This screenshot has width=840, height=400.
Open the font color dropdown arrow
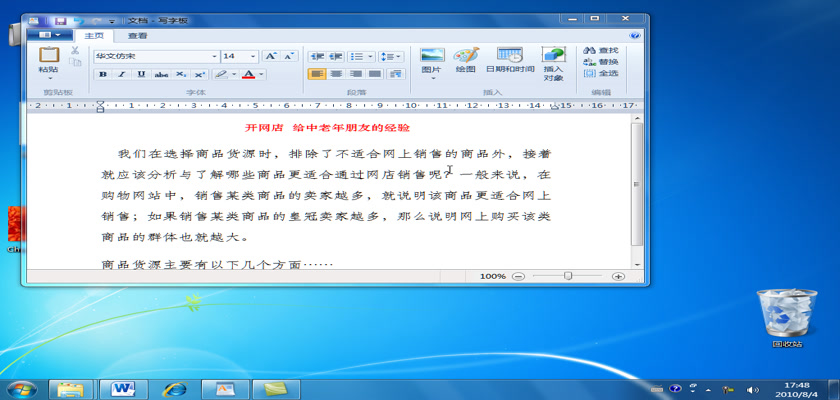[262, 74]
